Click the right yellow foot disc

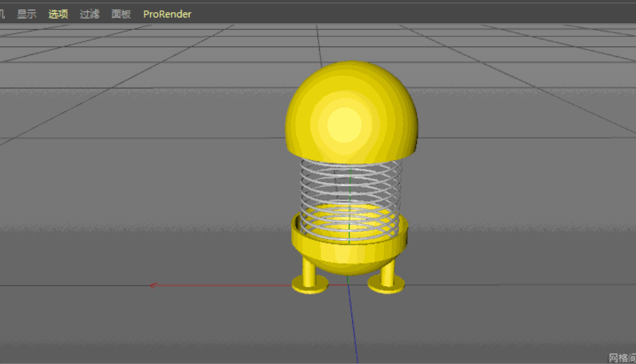[x=386, y=285]
